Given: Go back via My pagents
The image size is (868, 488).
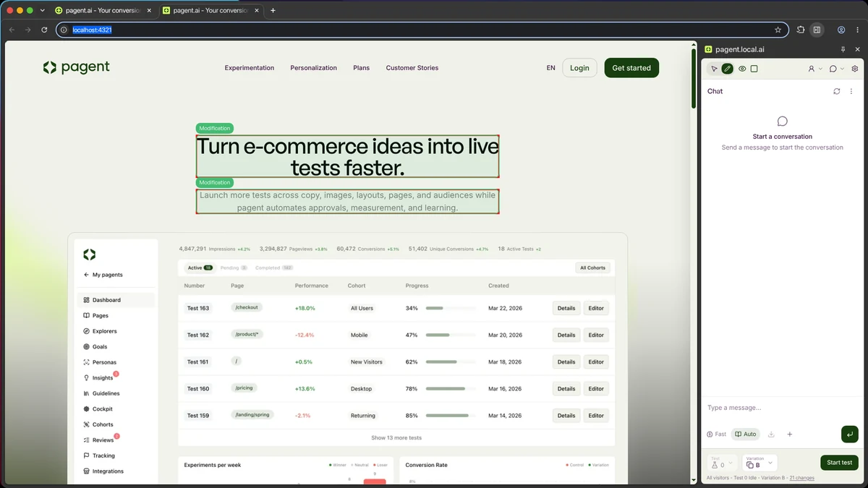Looking at the screenshot, I should pyautogui.click(x=103, y=275).
